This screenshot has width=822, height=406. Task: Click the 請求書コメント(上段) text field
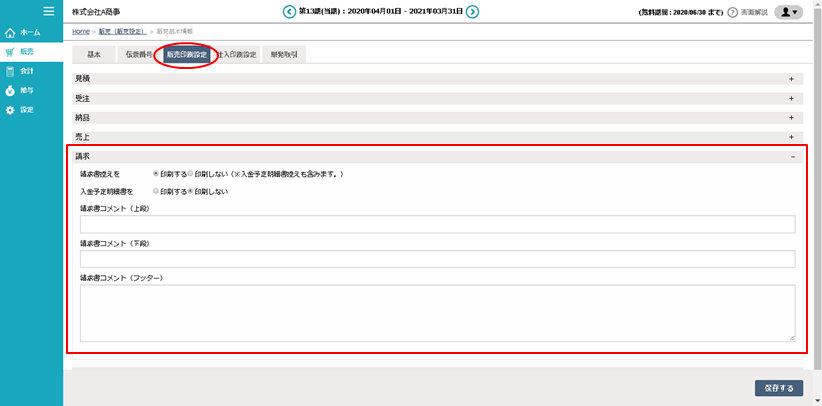437,224
